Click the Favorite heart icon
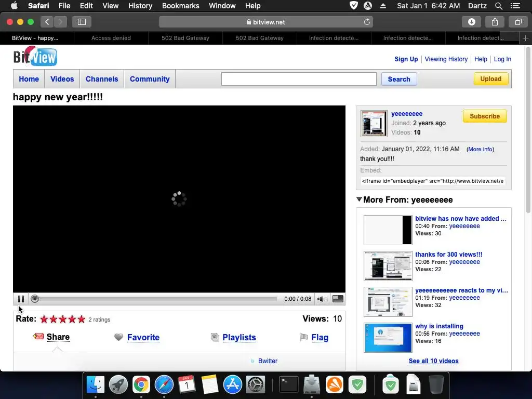 (118, 337)
